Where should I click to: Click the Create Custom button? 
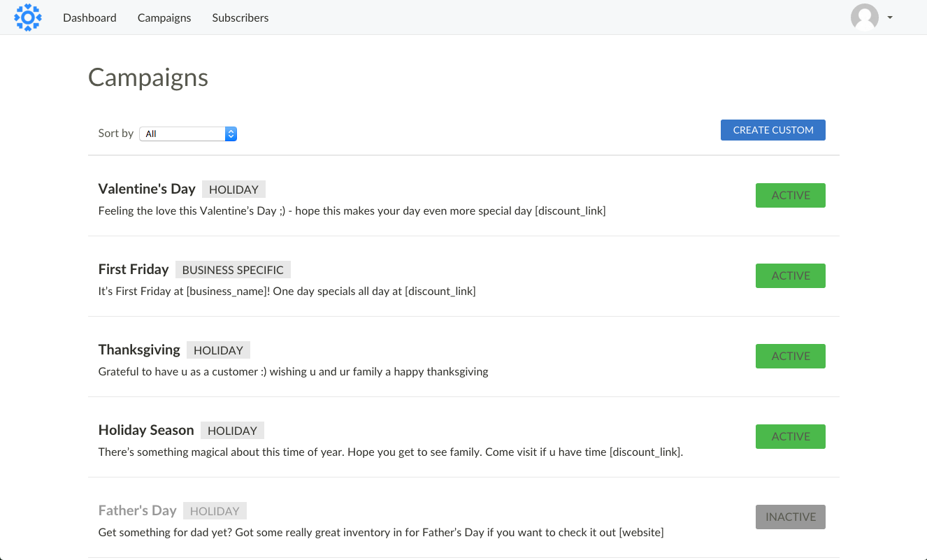tap(772, 130)
